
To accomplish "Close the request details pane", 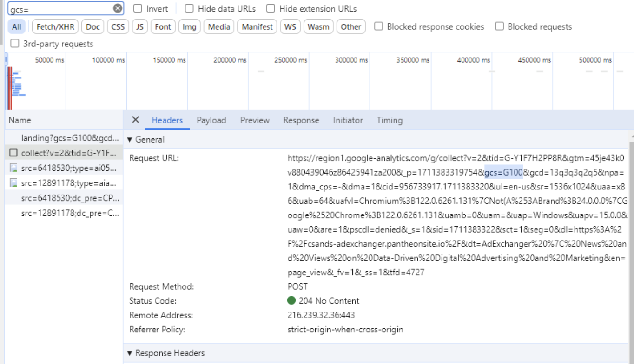I will pos(135,120).
